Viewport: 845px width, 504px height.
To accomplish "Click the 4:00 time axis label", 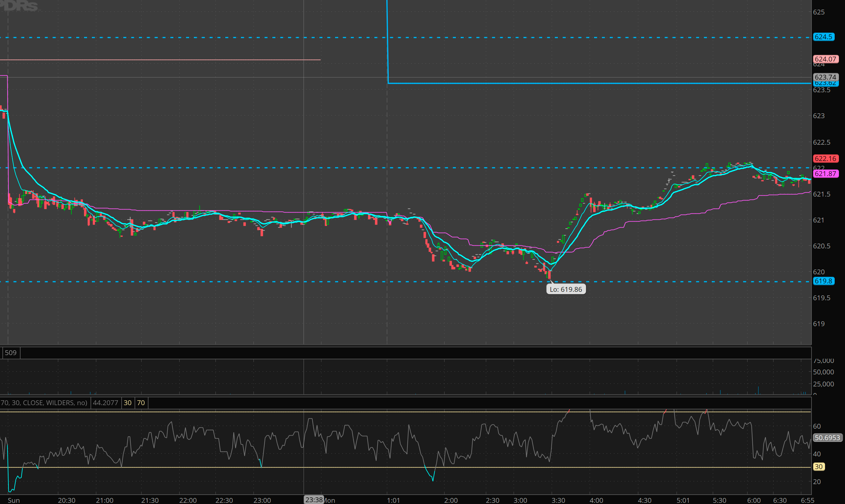I will pos(596,500).
